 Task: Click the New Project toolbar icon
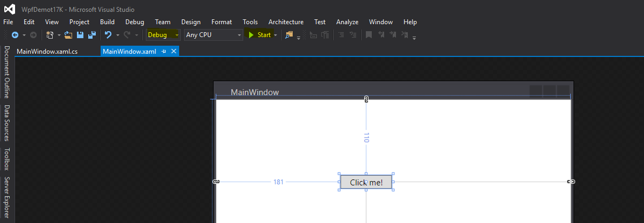click(50, 35)
